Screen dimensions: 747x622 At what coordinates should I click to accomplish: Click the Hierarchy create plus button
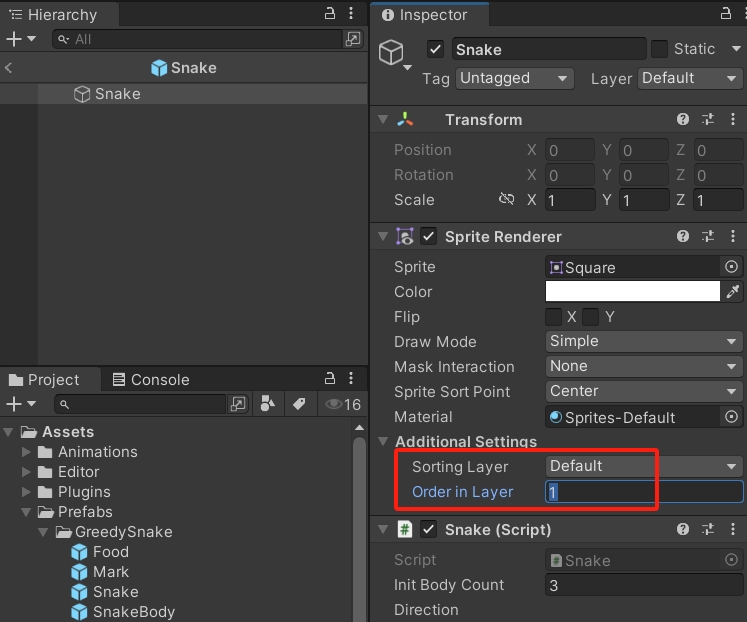(x=14, y=39)
